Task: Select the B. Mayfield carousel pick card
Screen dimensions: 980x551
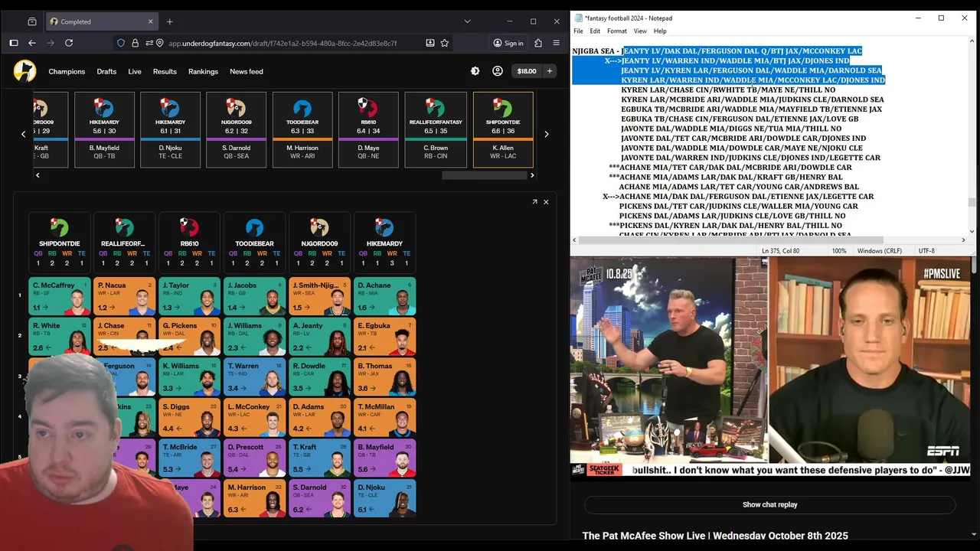Action: click(x=103, y=129)
